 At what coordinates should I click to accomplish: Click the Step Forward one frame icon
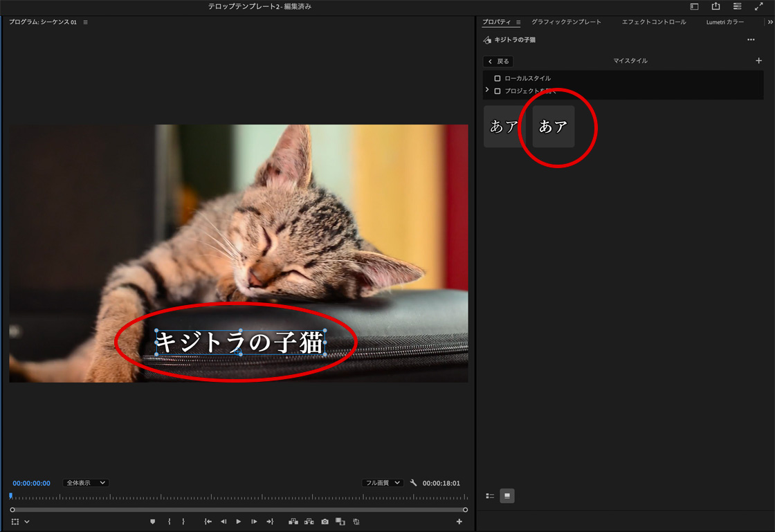pos(254,522)
